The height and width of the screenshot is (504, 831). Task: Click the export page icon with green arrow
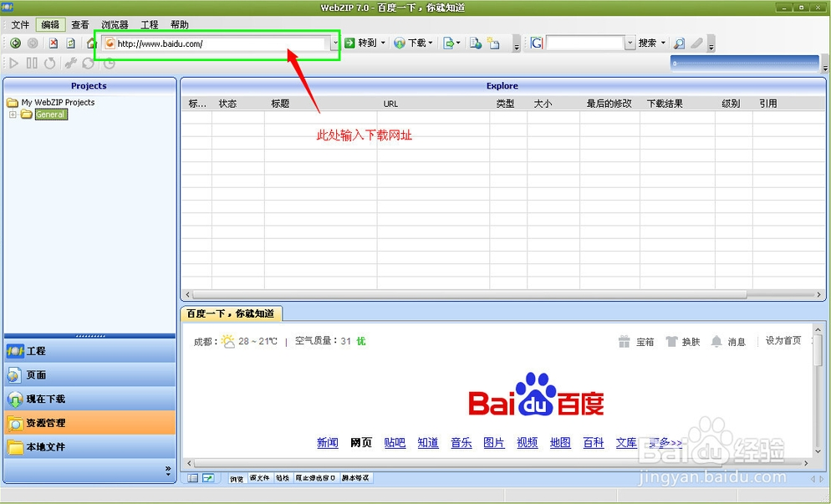coord(448,43)
